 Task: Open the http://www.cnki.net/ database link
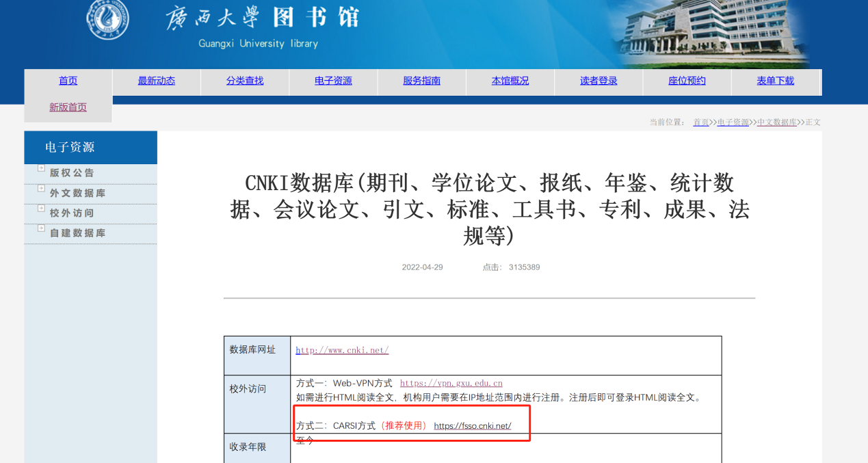[342, 350]
